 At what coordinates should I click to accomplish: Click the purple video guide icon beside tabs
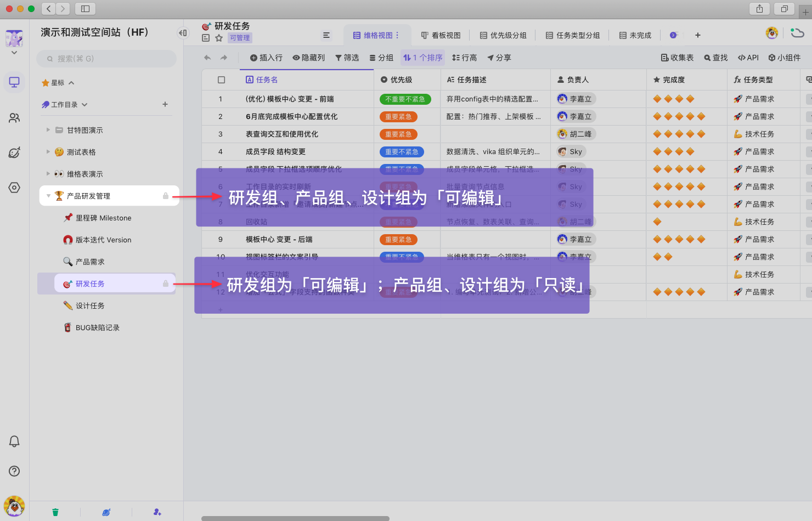(x=673, y=35)
